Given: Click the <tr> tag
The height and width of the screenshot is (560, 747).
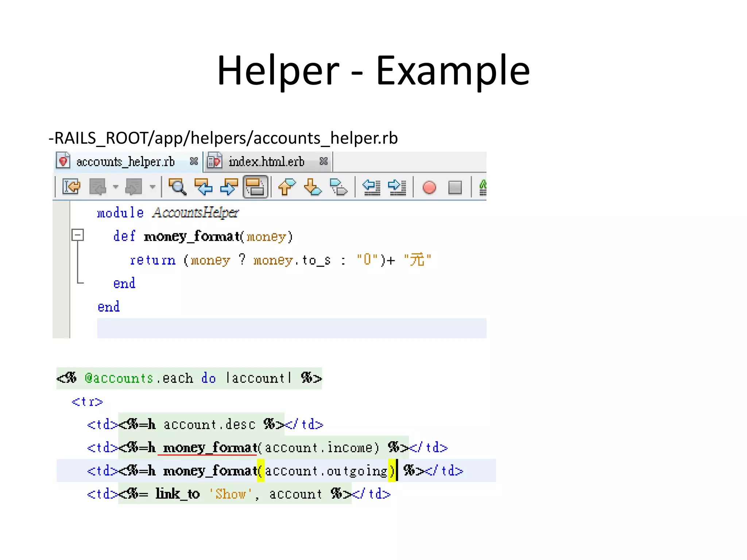Looking at the screenshot, I should click(x=87, y=402).
